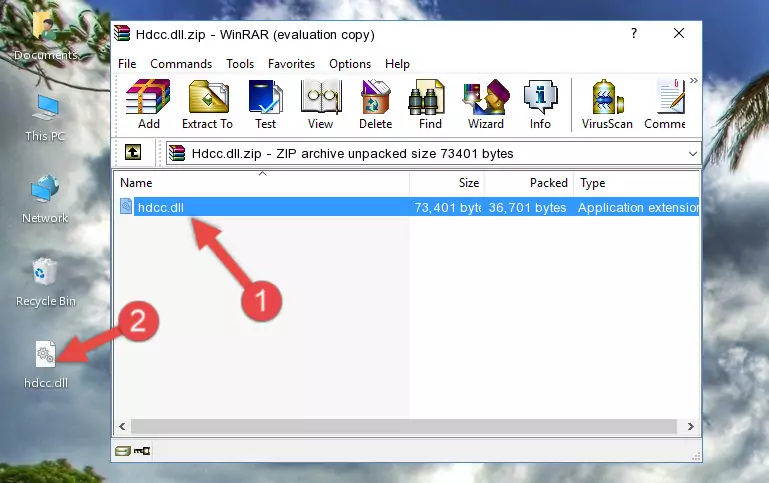769x483 pixels.
Task: Sort by the Type column header
Action: click(x=637, y=183)
